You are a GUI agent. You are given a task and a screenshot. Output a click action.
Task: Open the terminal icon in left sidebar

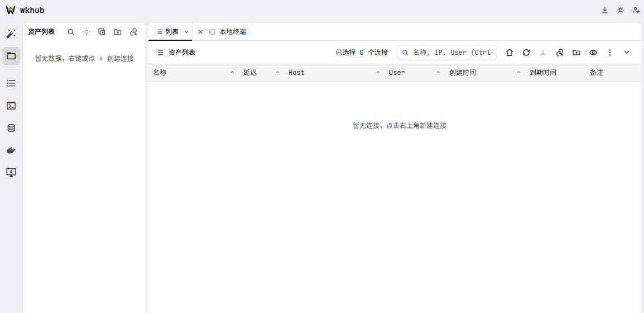(x=11, y=106)
